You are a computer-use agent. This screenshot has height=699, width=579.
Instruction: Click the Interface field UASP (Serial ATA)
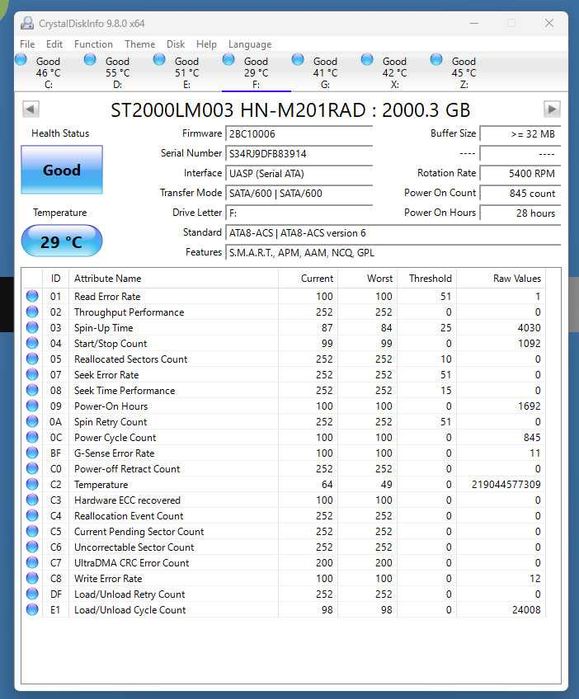299,173
